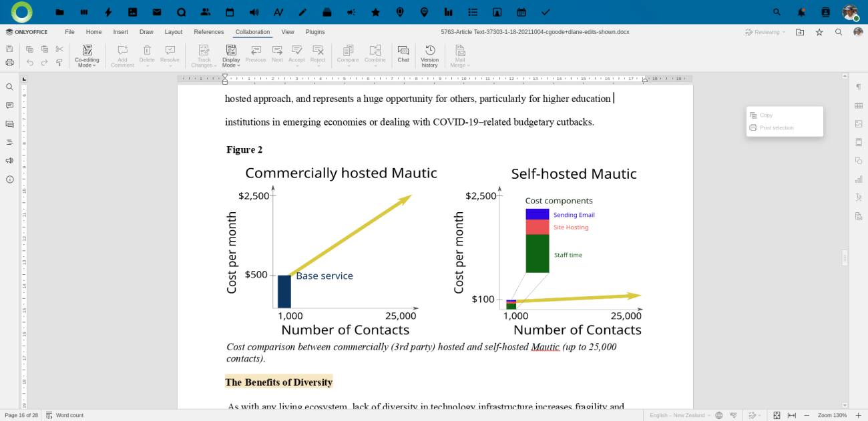
Task: Mark document as favorite with star icon
Action: coord(819,32)
